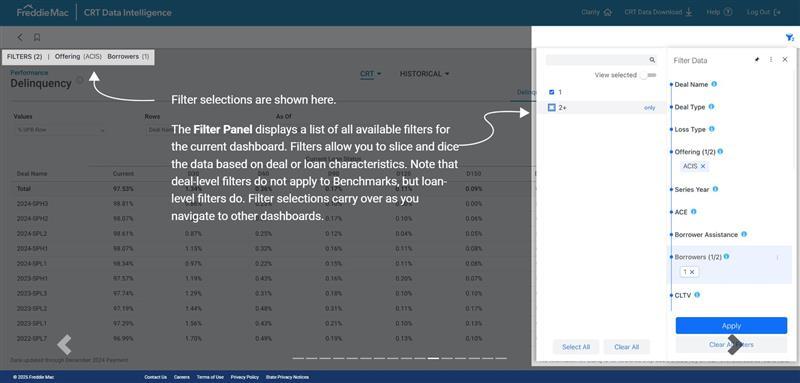Screen dimensions: 800x383
Task: Open the HISTORICAL dropdown
Action: (x=424, y=74)
